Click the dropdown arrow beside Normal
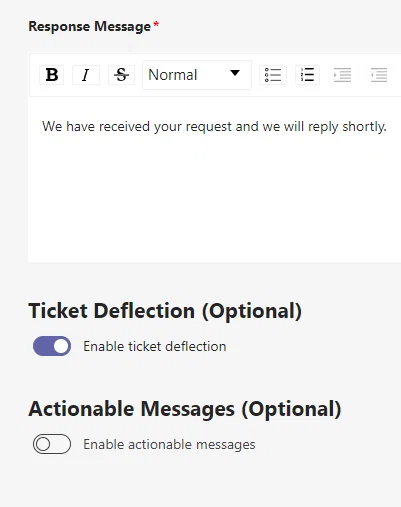401x507 pixels. click(235, 73)
